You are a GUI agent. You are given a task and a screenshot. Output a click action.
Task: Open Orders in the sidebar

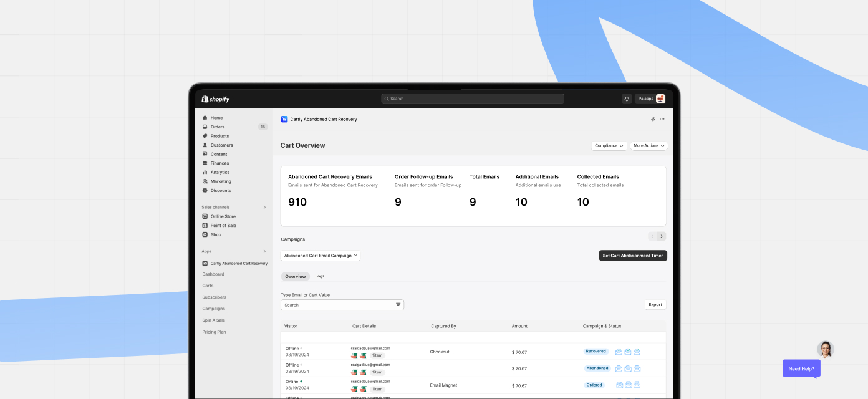218,127
